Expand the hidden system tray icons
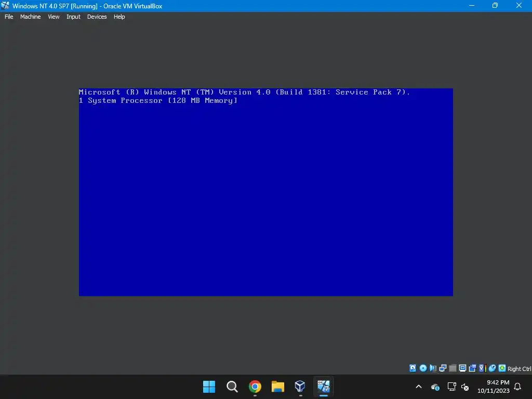The image size is (532, 399). tap(419, 387)
